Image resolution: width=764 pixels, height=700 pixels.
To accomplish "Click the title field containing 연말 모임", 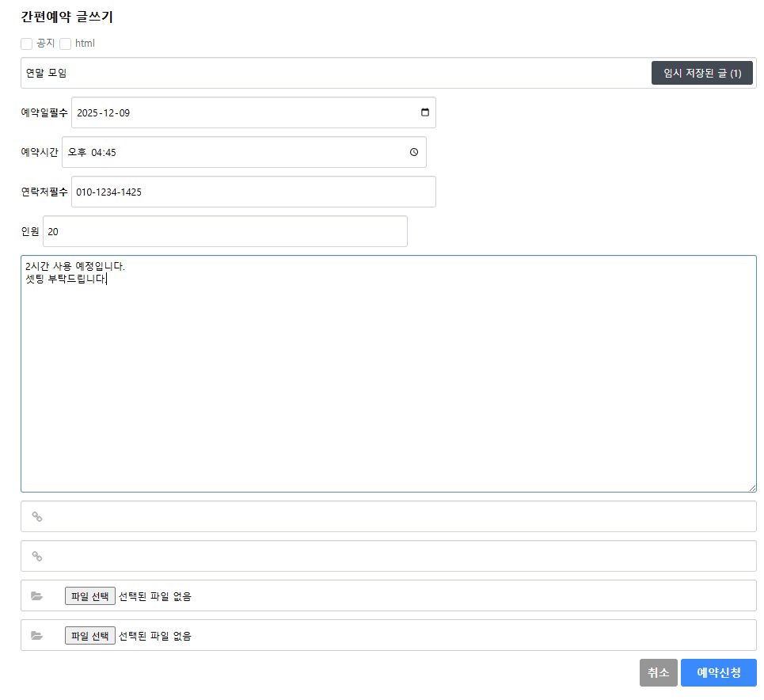I will (333, 73).
